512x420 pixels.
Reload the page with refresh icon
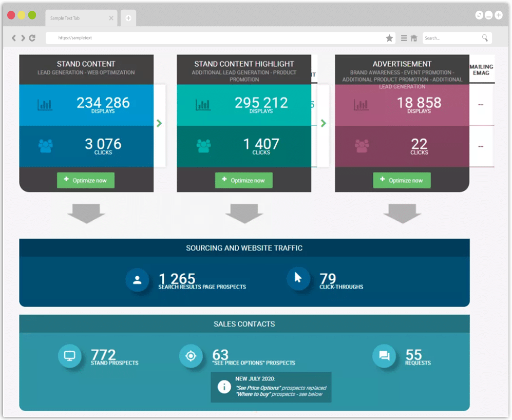pyautogui.click(x=32, y=38)
